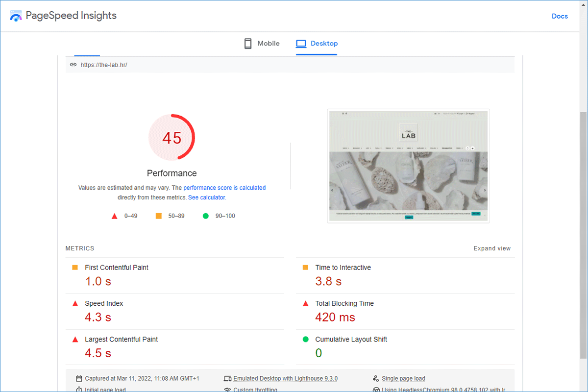The height and width of the screenshot is (392, 588).
Task: Open the See calculator link
Action: coord(206,197)
